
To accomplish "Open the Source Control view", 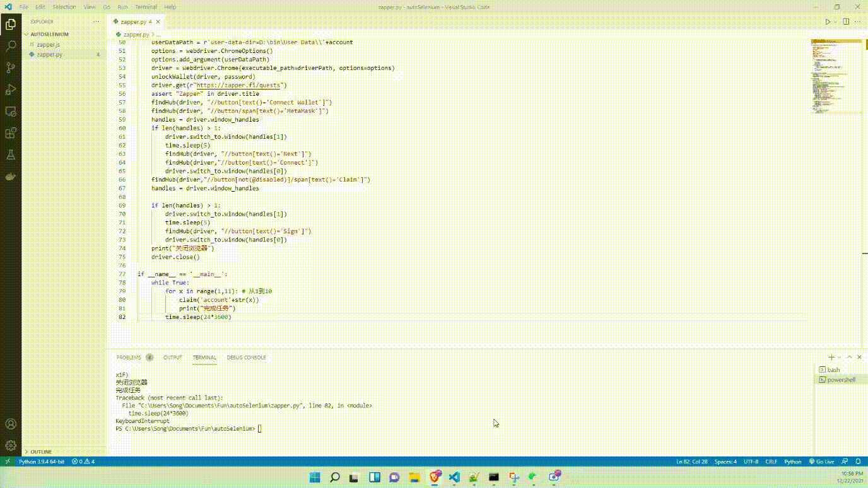I will click(11, 67).
